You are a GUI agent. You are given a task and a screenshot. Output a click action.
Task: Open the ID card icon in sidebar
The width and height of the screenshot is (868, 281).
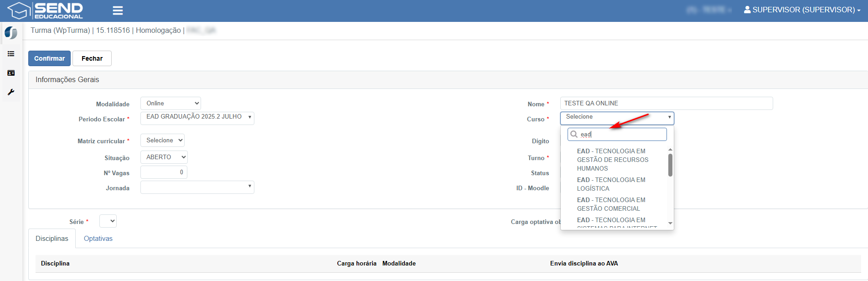11,73
